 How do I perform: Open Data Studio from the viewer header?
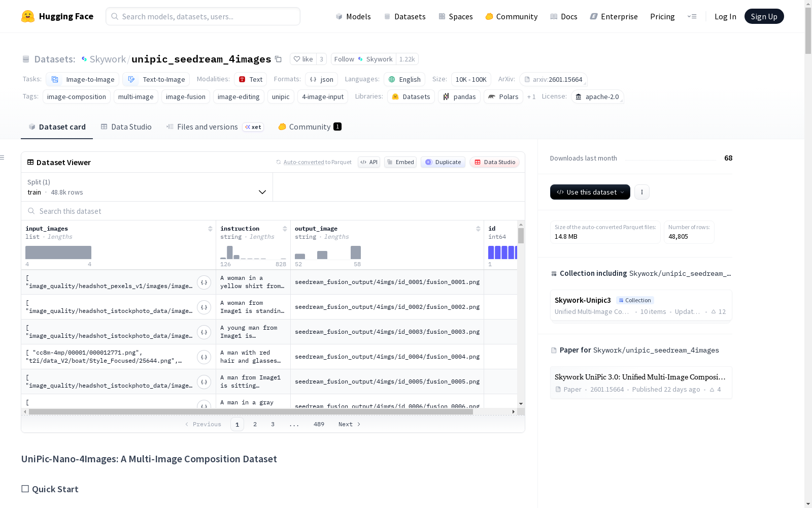pyautogui.click(x=495, y=162)
